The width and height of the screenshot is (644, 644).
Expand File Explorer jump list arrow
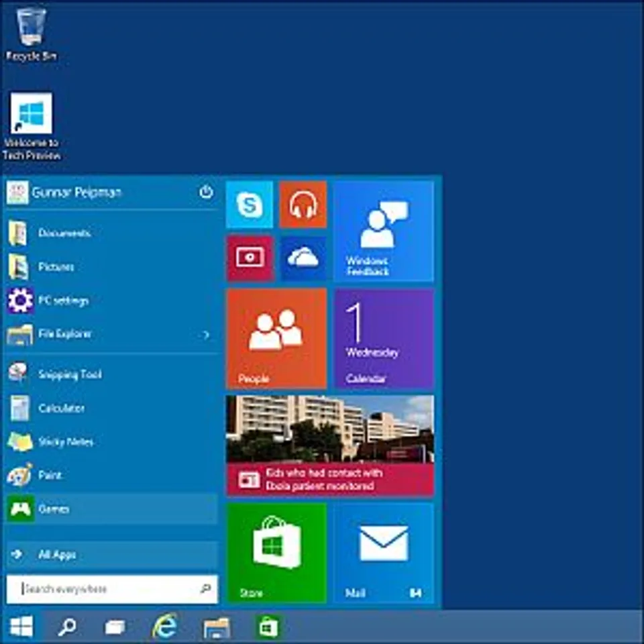pos(206,335)
